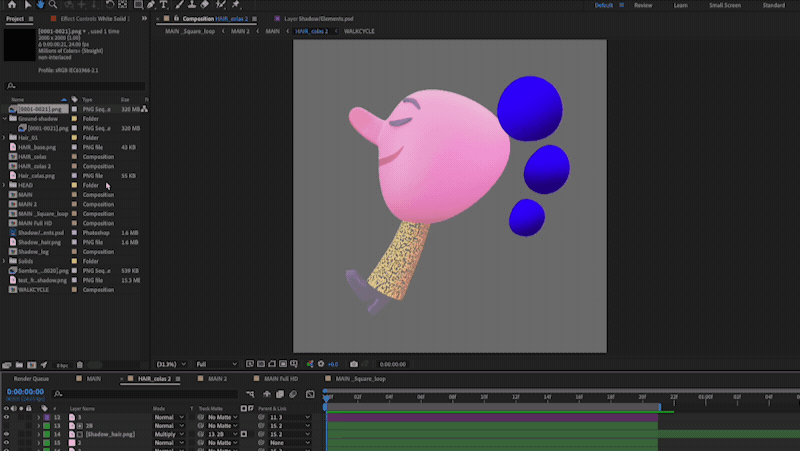Screen dimensions: 800x451
Task: Toggle the fast previews button in viewer
Action: pyautogui.click(x=249, y=364)
